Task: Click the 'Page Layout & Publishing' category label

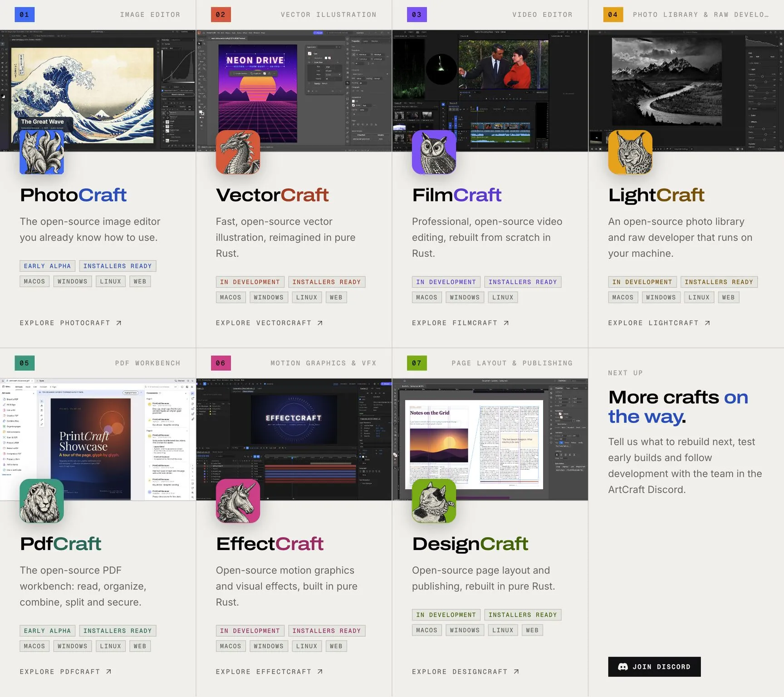Action: [512, 363]
